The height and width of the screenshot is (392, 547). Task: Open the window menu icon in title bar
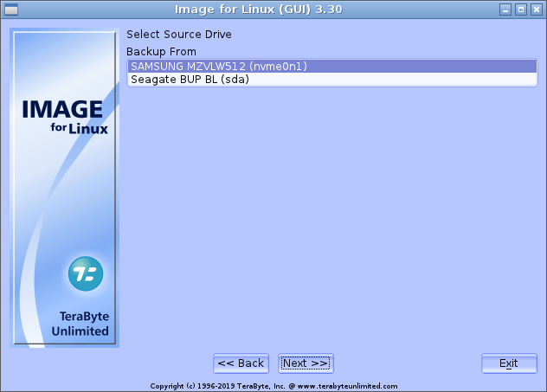(10, 10)
